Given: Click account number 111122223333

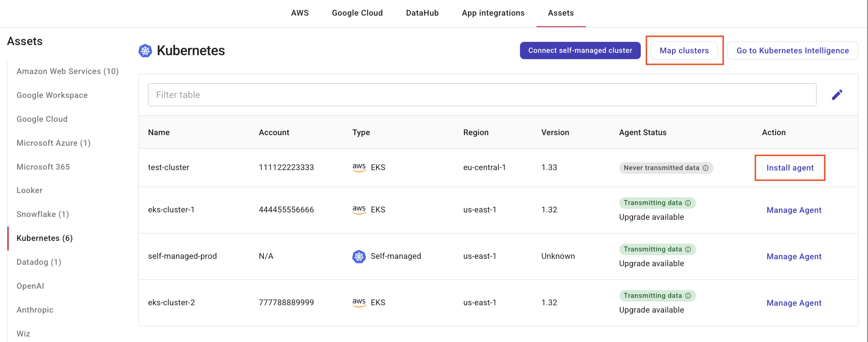Looking at the screenshot, I should (286, 167).
